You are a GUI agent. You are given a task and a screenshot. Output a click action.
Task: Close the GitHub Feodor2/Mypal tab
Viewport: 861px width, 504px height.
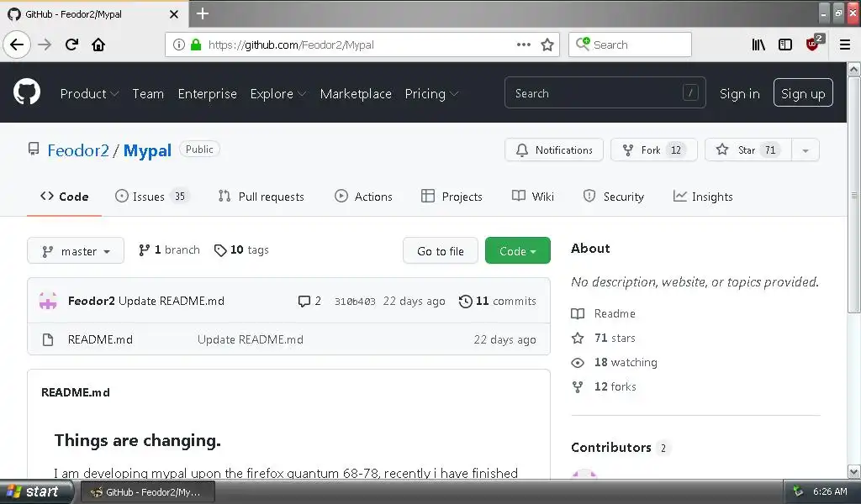[173, 14]
